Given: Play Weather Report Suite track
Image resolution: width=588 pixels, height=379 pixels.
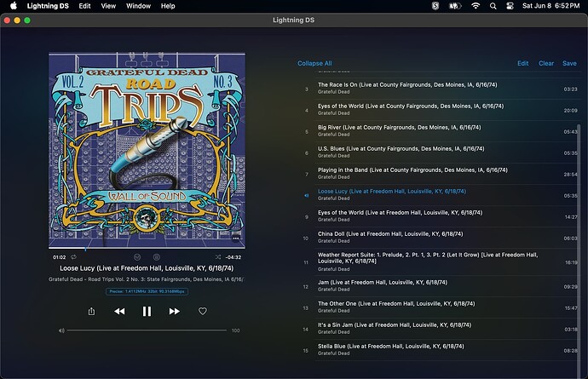Looking at the screenshot, I should [x=441, y=262].
